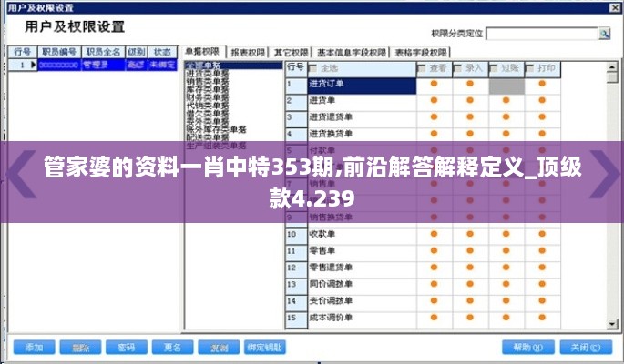Viewport: 624px width, 364px height.
Task: Toggle 过账 permission dot for 零售退货单
Action: (506, 267)
